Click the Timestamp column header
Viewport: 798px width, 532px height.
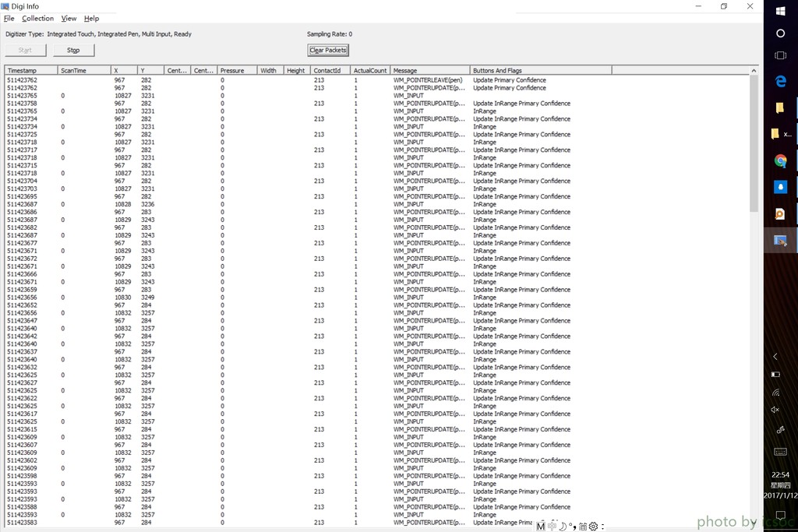click(30, 71)
